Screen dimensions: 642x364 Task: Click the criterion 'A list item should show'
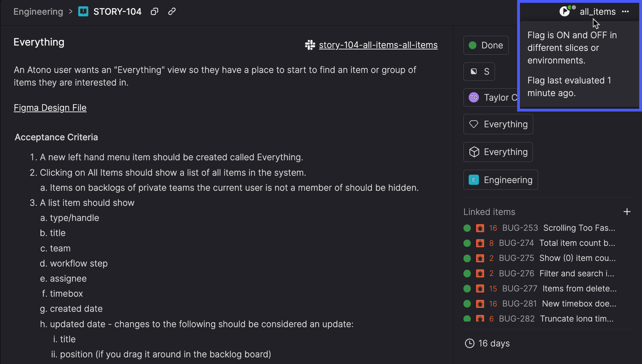87,203
